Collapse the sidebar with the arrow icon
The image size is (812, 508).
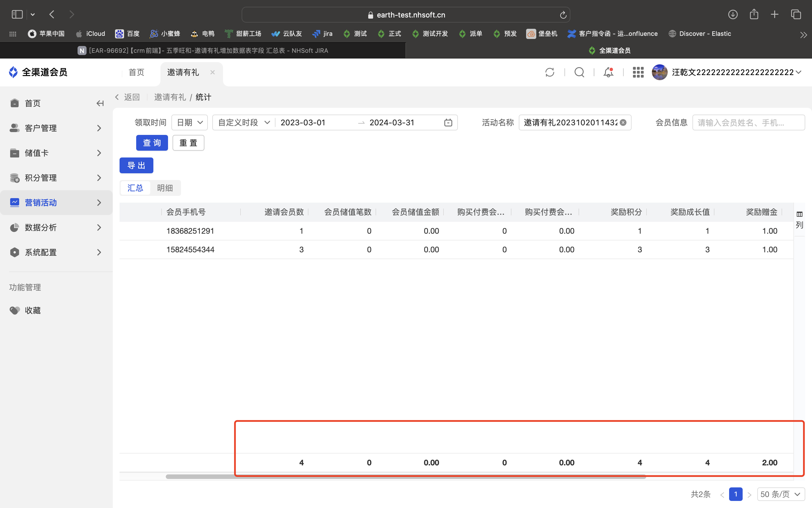click(x=100, y=104)
